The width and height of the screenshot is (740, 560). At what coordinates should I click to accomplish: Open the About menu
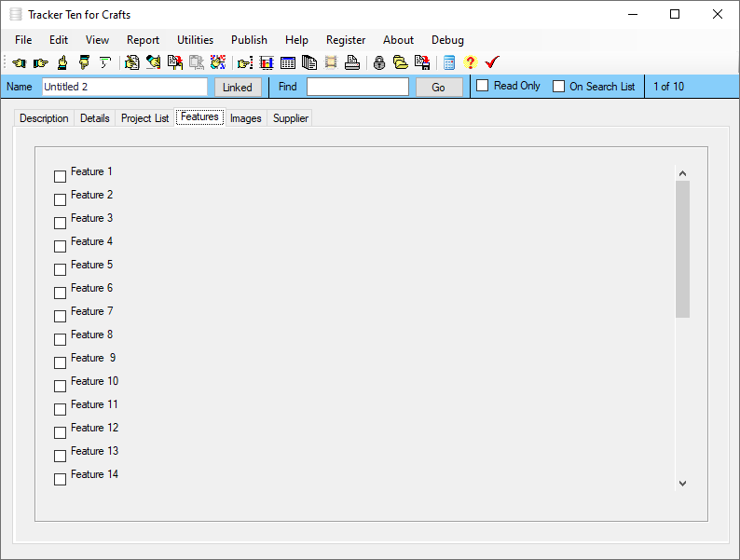(398, 40)
